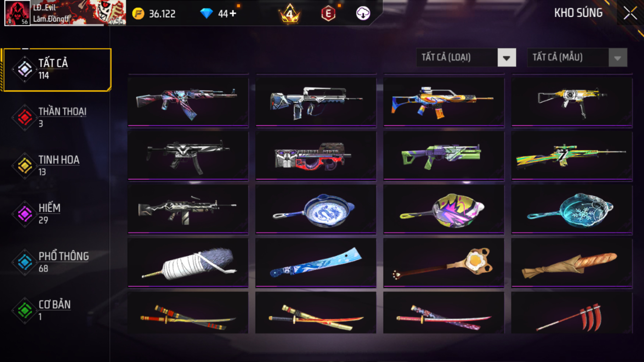Pick the skull P90 gun skin
The width and height of the screenshot is (644, 362).
(316, 155)
